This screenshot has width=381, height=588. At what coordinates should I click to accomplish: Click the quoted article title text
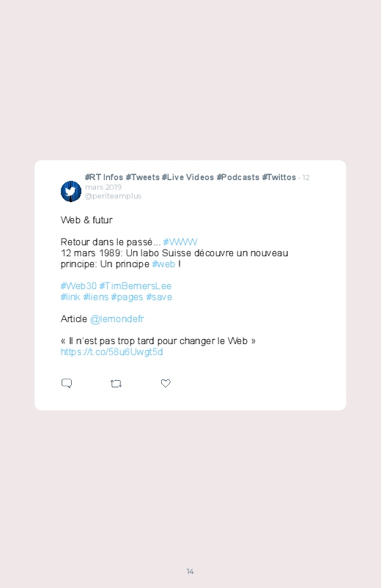[158, 341]
